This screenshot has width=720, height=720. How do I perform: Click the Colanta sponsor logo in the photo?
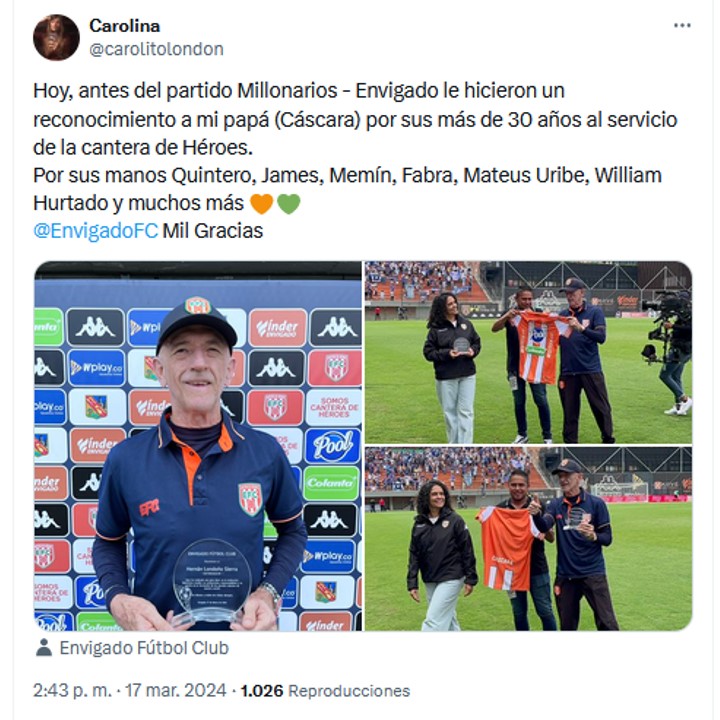pos(331,483)
